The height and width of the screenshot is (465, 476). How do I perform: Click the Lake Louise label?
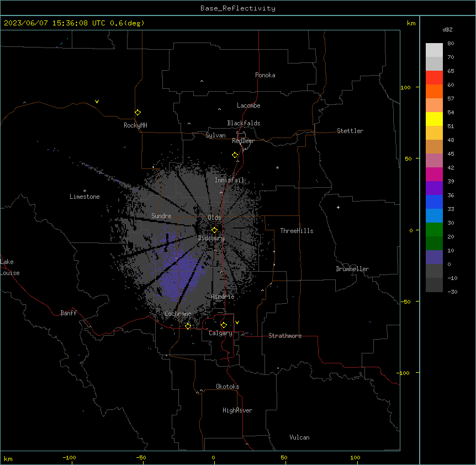10,267
